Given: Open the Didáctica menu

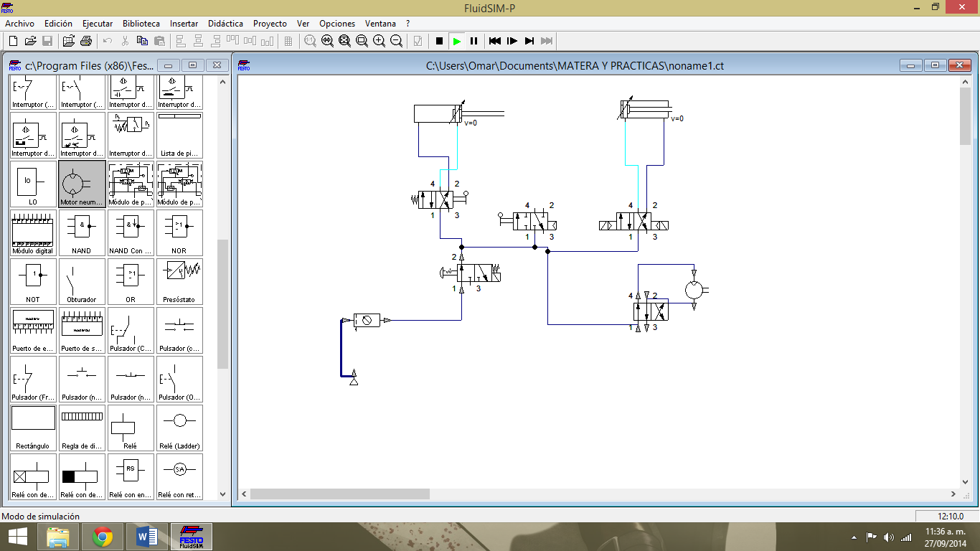Looking at the screenshot, I should [x=225, y=23].
